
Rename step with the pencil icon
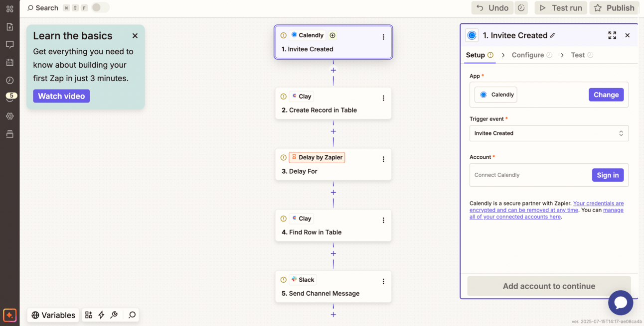coord(552,35)
